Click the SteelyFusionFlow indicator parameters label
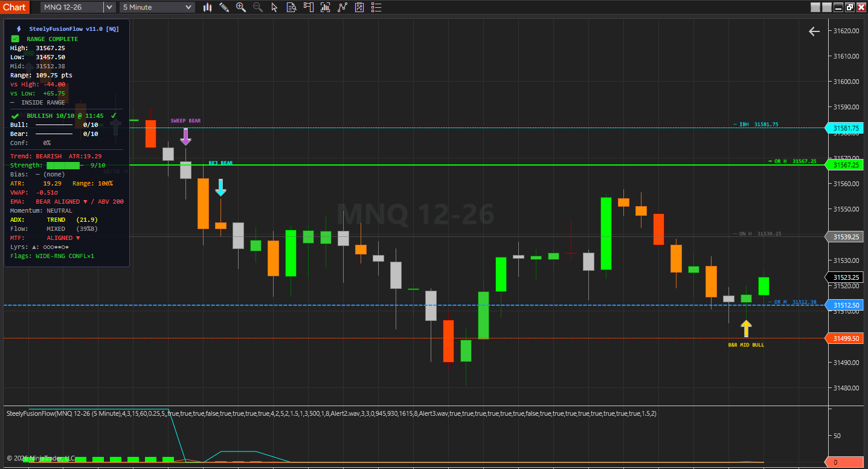The image size is (868, 469). click(331, 413)
